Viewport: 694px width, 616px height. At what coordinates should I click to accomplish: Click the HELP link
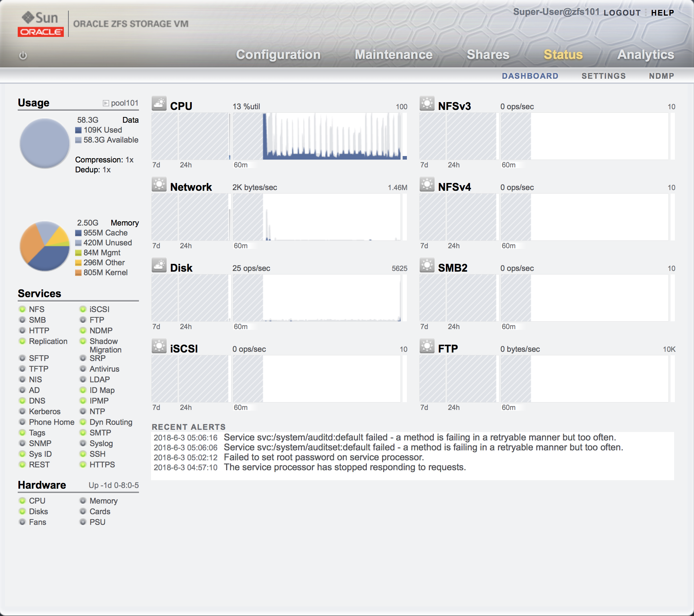(662, 13)
